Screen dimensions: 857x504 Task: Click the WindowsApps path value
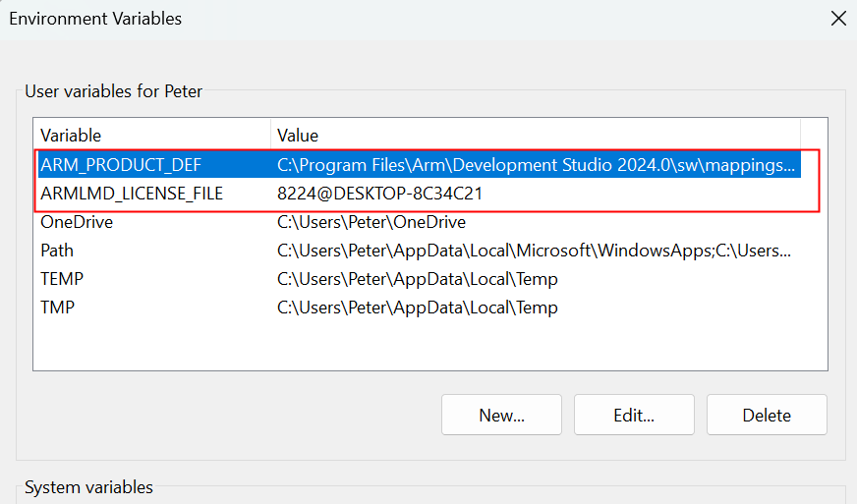[536, 251]
